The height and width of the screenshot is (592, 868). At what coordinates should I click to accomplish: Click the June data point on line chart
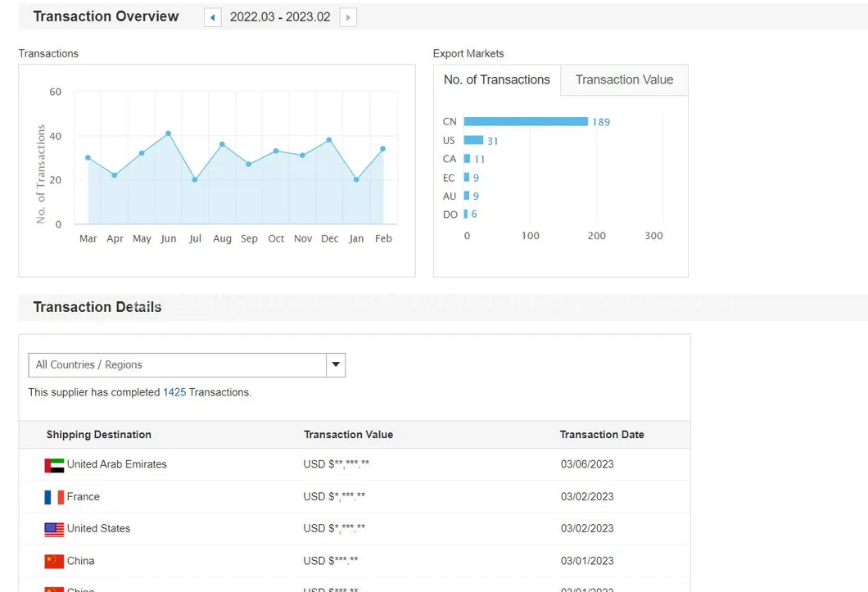pyautogui.click(x=168, y=133)
